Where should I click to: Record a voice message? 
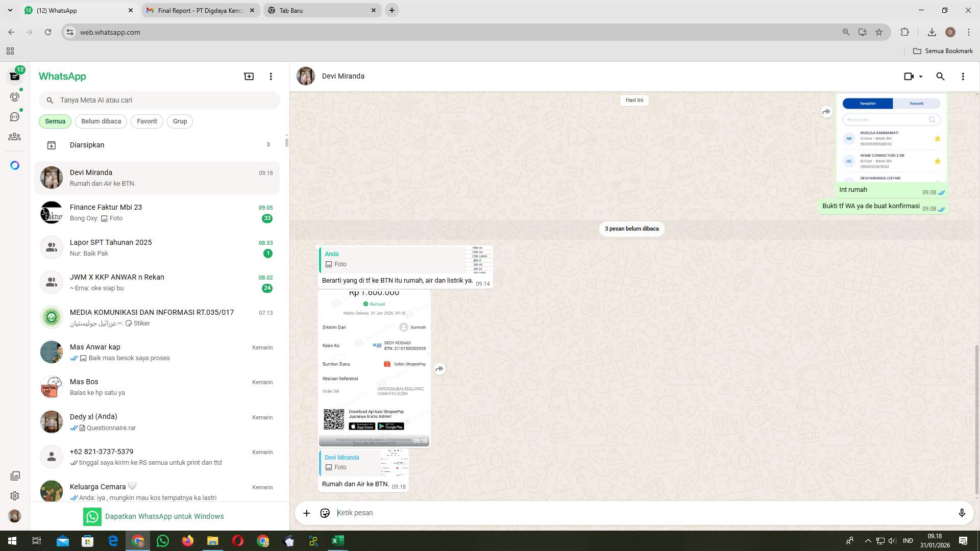pos(962,513)
